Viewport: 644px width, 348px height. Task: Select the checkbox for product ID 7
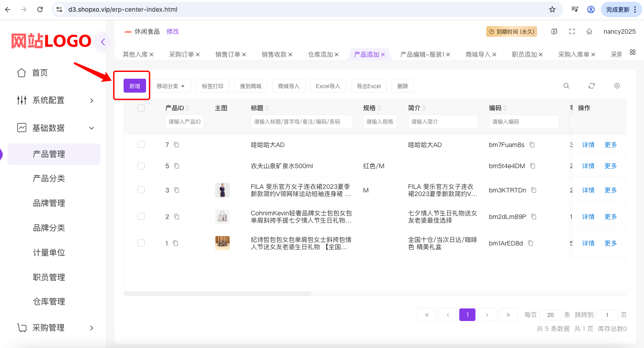point(141,144)
